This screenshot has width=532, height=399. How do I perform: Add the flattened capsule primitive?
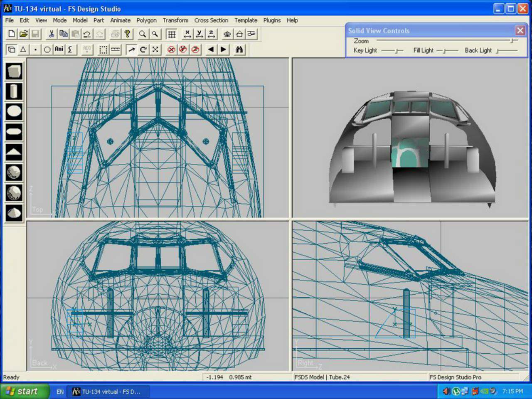pyautogui.click(x=14, y=132)
